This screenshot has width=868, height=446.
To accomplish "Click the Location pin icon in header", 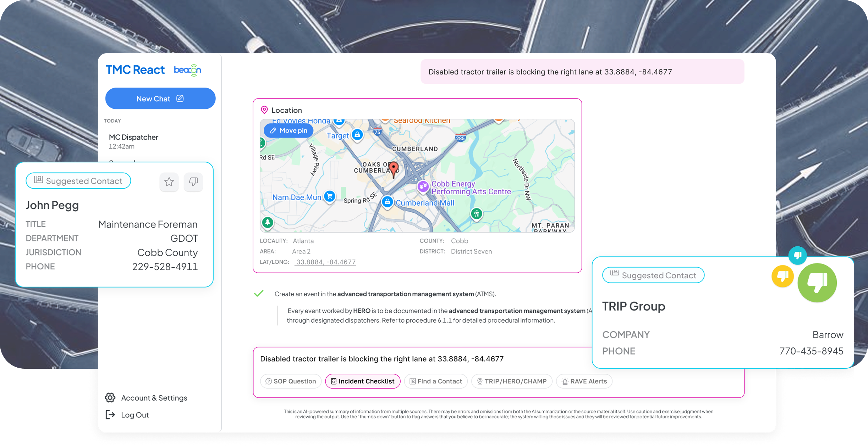I will click(264, 110).
